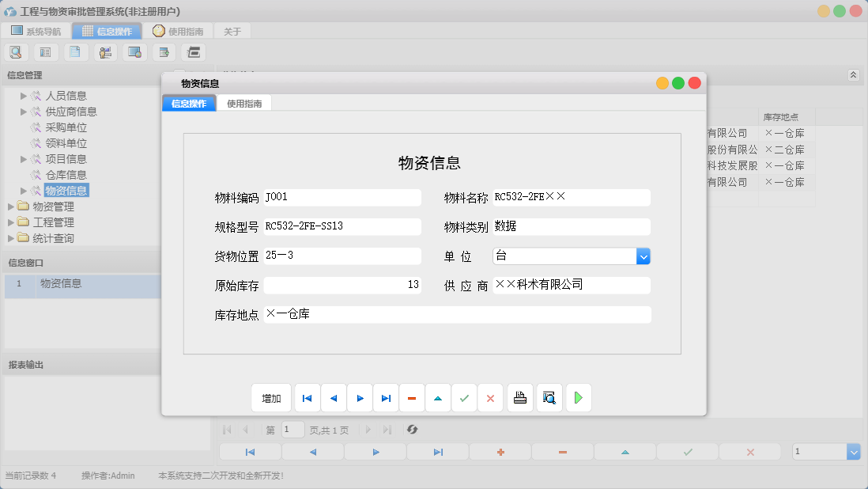This screenshot has width=868, height=489.
Task: Click the page number input field
Action: pyautogui.click(x=292, y=429)
